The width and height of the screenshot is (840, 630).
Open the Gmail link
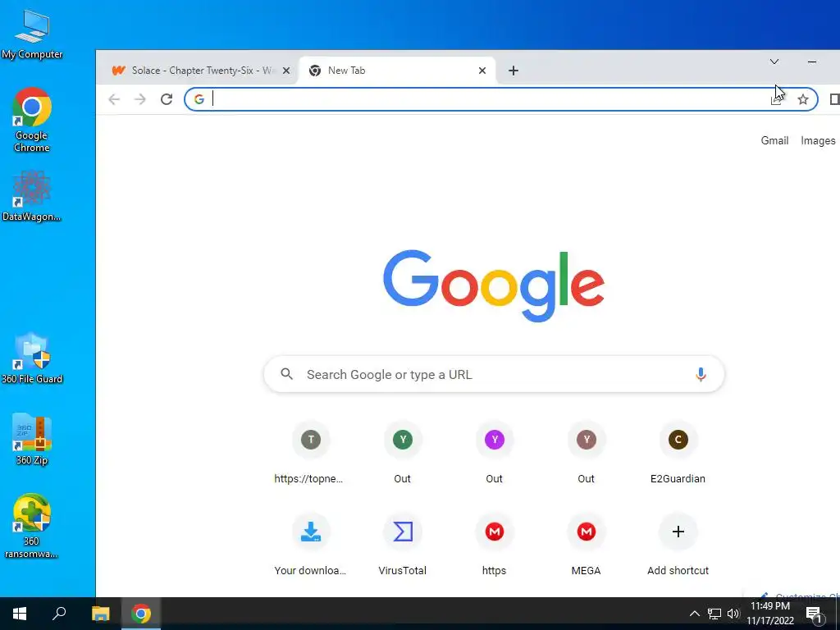[774, 140]
